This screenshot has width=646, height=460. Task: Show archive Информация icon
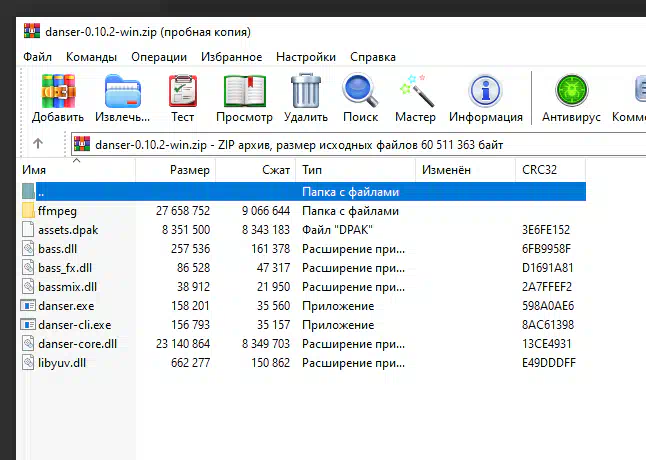coord(485,91)
